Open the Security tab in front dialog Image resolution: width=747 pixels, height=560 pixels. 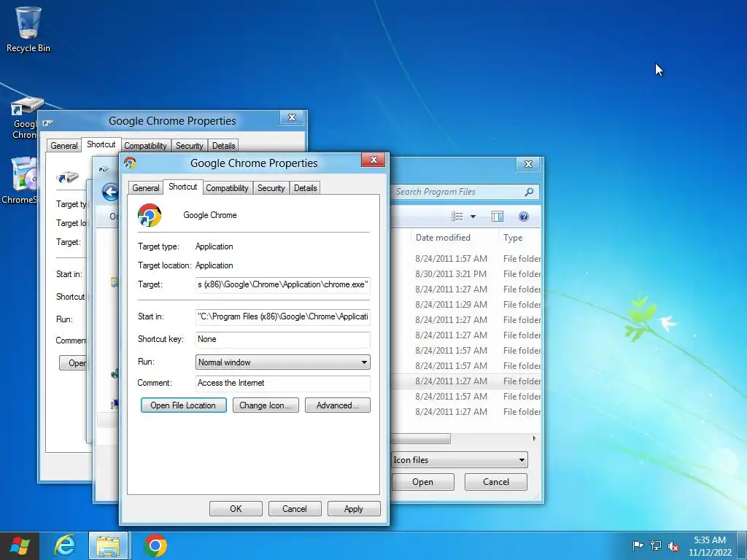coord(271,188)
